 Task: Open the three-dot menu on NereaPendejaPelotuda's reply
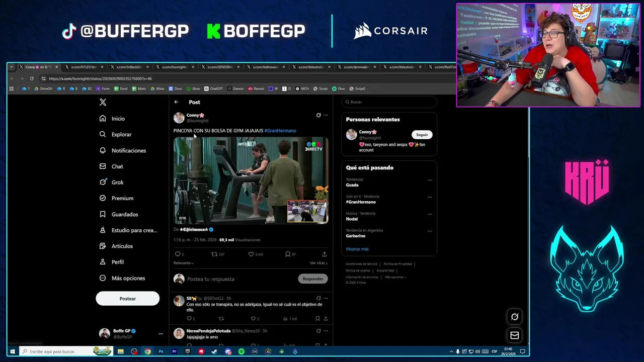coord(326,331)
